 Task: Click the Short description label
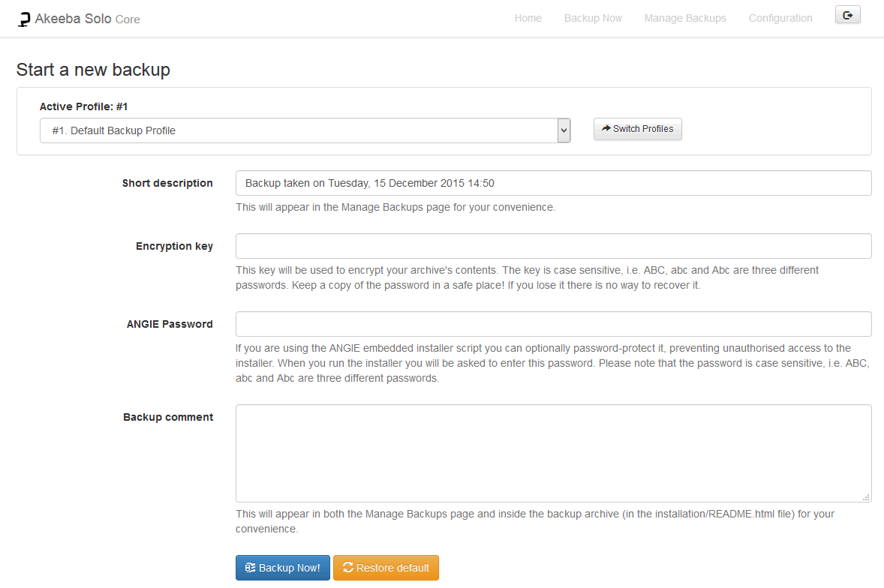click(x=167, y=183)
